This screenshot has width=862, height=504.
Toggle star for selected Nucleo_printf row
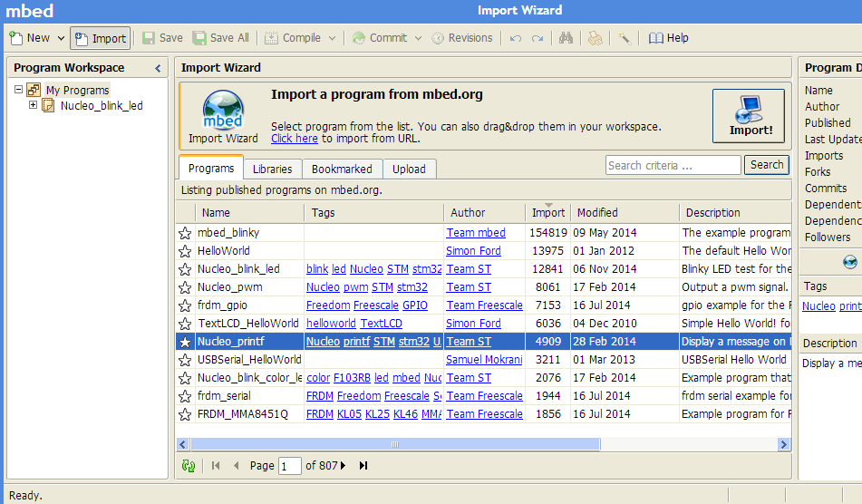[185, 342]
